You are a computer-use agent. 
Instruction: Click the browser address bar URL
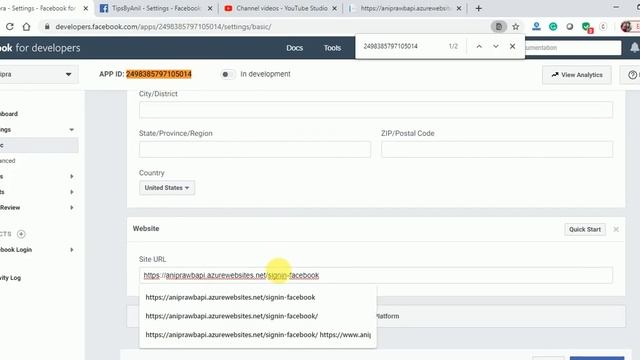[x=163, y=27]
